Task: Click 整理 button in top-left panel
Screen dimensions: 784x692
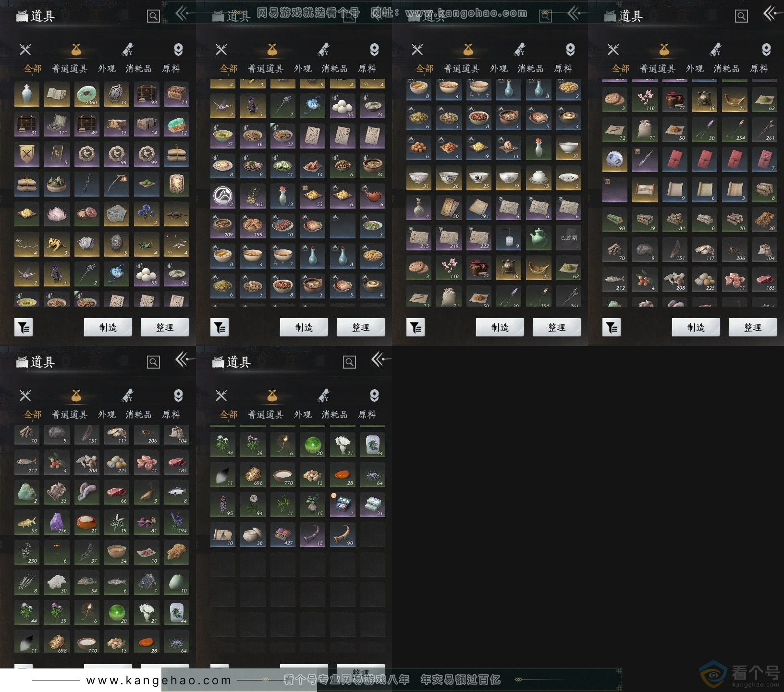Action: tap(165, 327)
